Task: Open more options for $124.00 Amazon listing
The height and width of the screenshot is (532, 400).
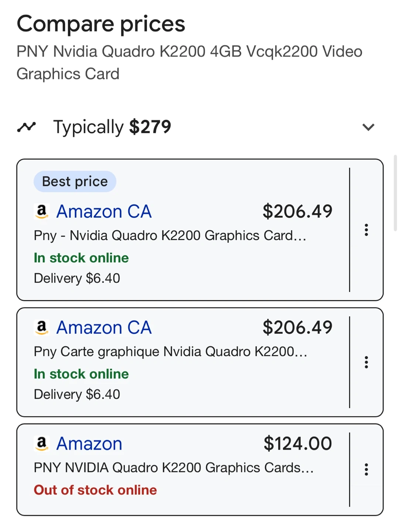Action: pos(366,469)
